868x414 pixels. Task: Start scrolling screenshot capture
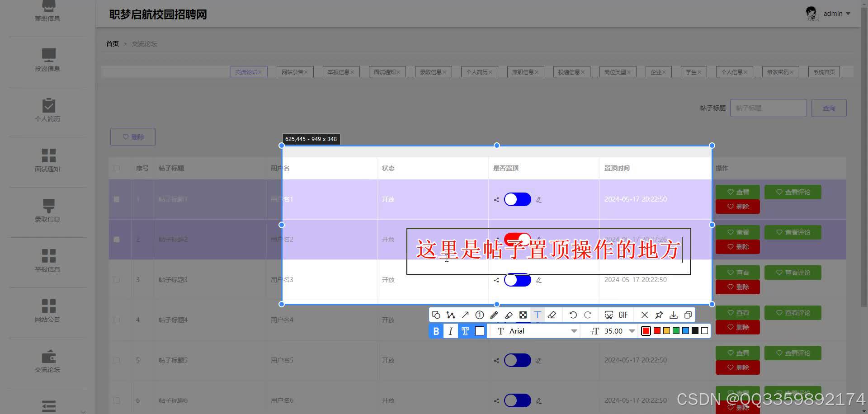pos(609,315)
